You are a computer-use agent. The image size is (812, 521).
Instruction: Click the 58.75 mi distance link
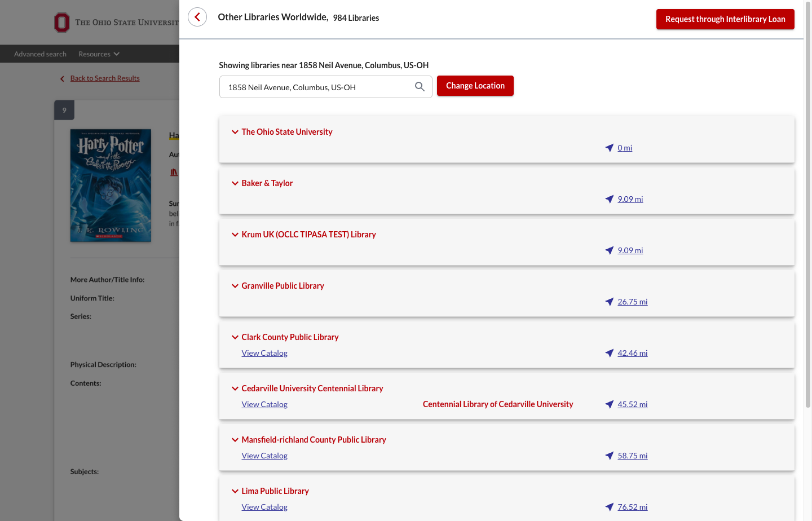point(633,456)
